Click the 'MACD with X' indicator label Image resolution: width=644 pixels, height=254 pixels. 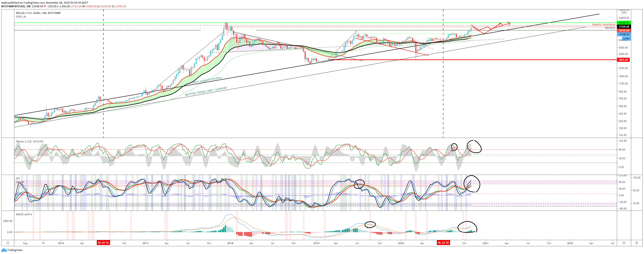24,214
